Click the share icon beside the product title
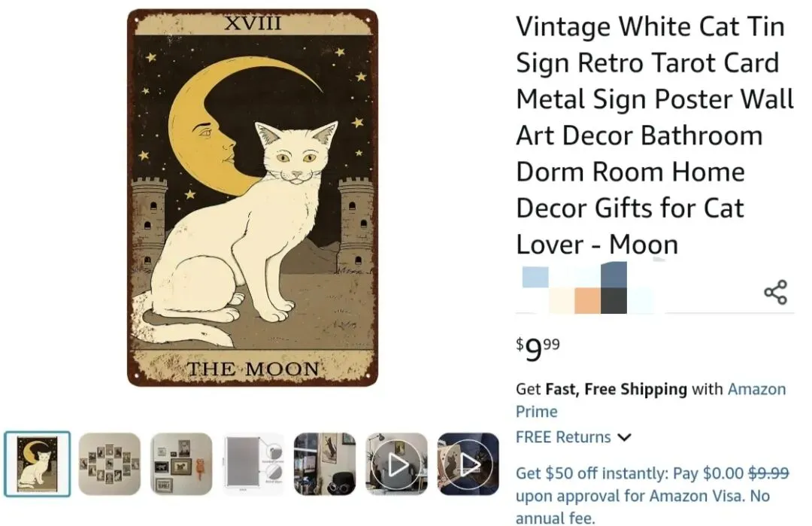 click(775, 292)
